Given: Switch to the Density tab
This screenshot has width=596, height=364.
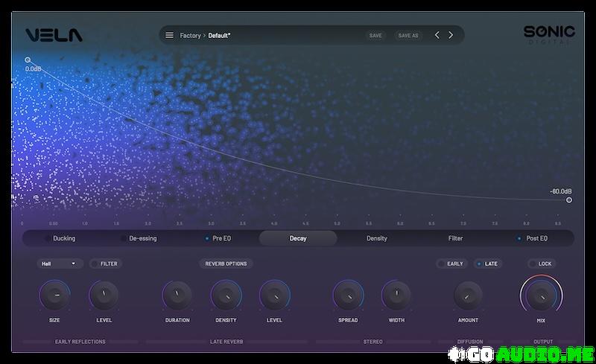Looking at the screenshot, I should click(x=377, y=238).
